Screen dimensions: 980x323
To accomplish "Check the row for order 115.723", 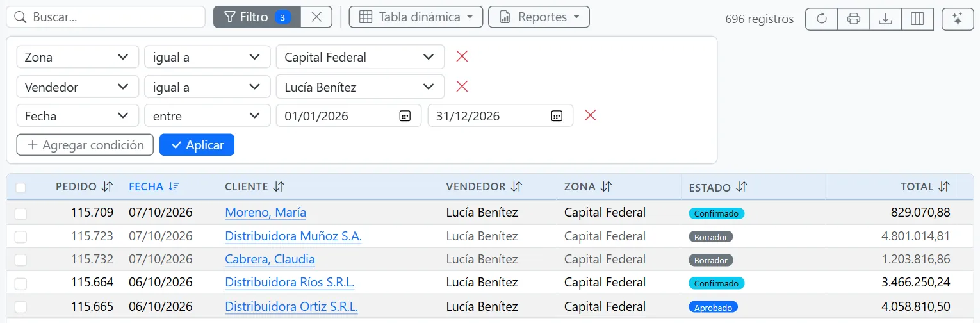I will coord(20,237).
